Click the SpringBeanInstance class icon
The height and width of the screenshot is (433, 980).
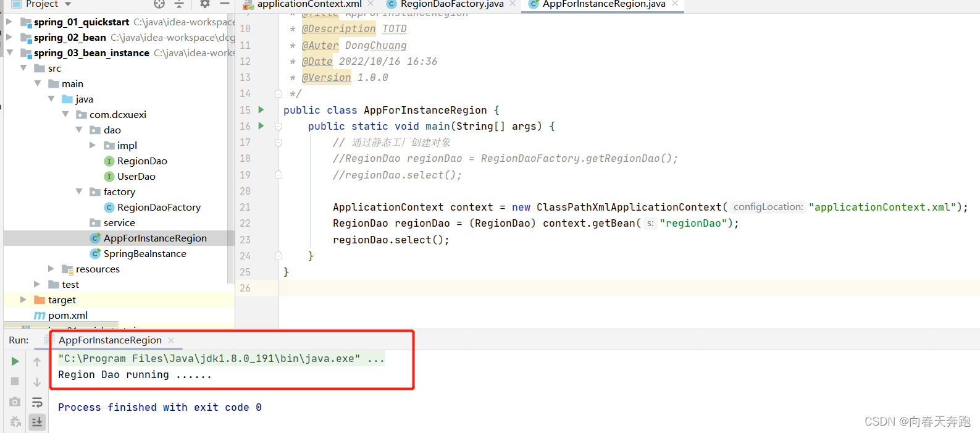pyautogui.click(x=96, y=254)
